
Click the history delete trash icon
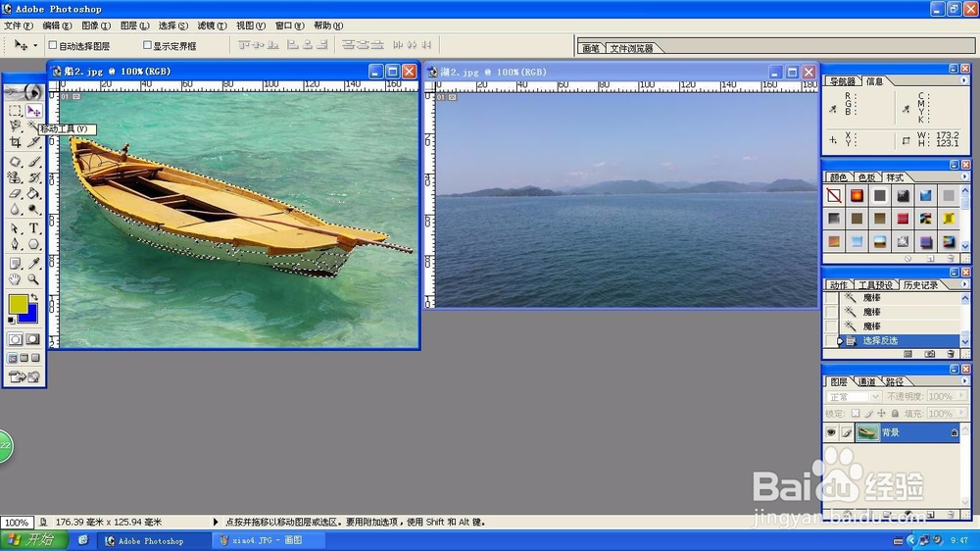click(x=952, y=354)
